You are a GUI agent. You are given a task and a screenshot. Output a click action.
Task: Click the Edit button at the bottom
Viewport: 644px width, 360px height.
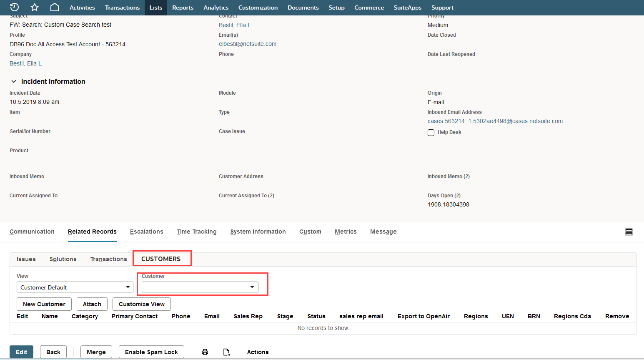(21, 352)
